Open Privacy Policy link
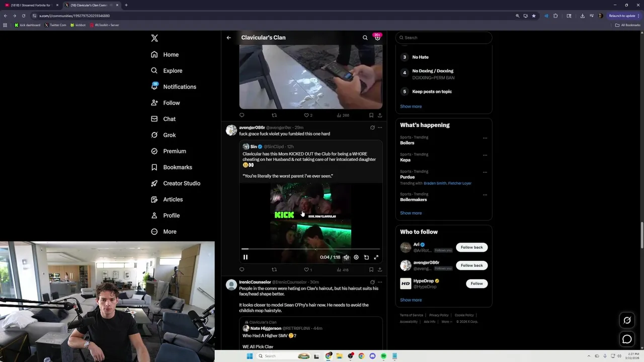Screen dimensions: 644x362 coord(439,315)
